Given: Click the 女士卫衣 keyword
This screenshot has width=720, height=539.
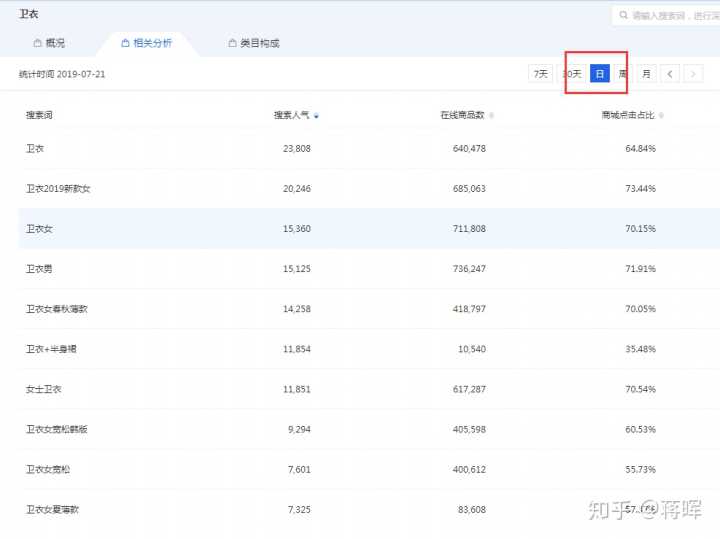Looking at the screenshot, I should [x=44, y=389].
